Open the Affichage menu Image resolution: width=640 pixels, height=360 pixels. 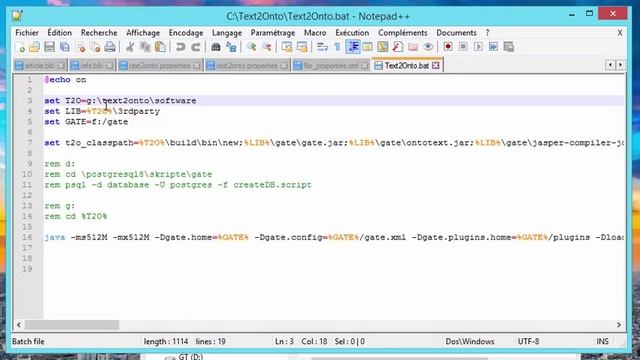tap(143, 33)
